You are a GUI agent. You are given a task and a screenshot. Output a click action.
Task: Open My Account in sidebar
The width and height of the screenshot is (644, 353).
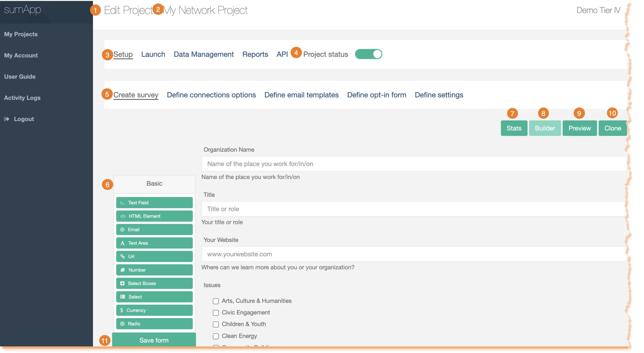point(21,55)
